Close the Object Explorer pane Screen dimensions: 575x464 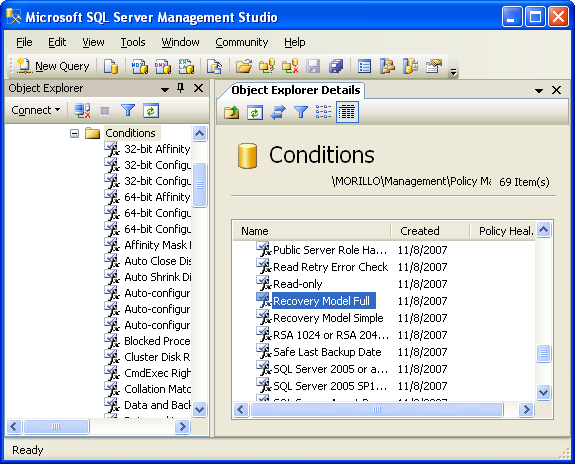tap(198, 88)
